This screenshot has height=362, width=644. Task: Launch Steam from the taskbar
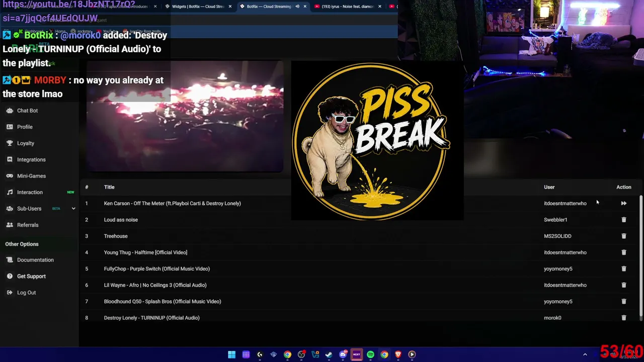point(329,354)
